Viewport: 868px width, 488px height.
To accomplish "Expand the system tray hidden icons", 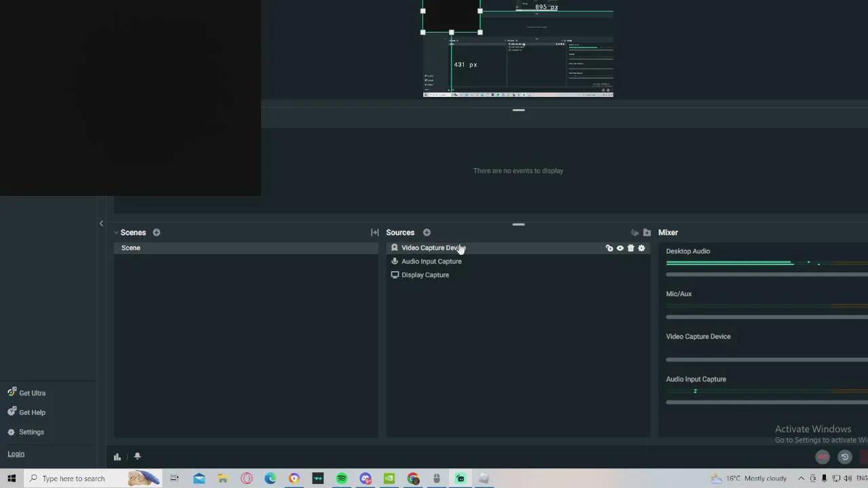I will coord(801,479).
